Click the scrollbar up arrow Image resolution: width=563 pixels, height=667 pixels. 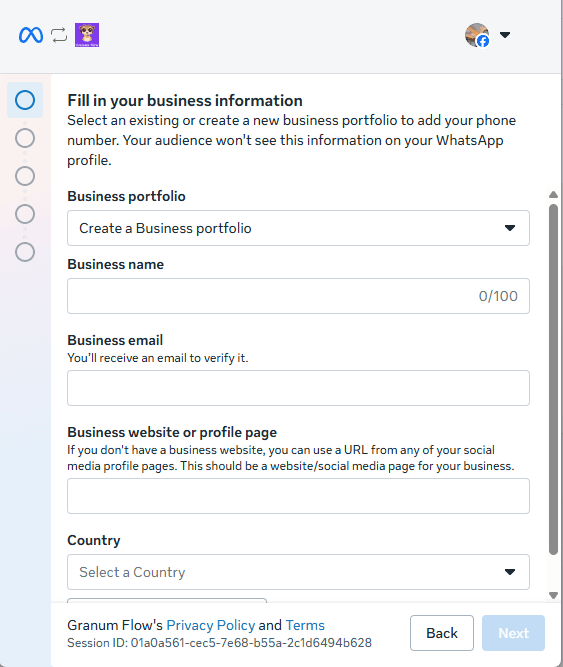tap(553, 195)
